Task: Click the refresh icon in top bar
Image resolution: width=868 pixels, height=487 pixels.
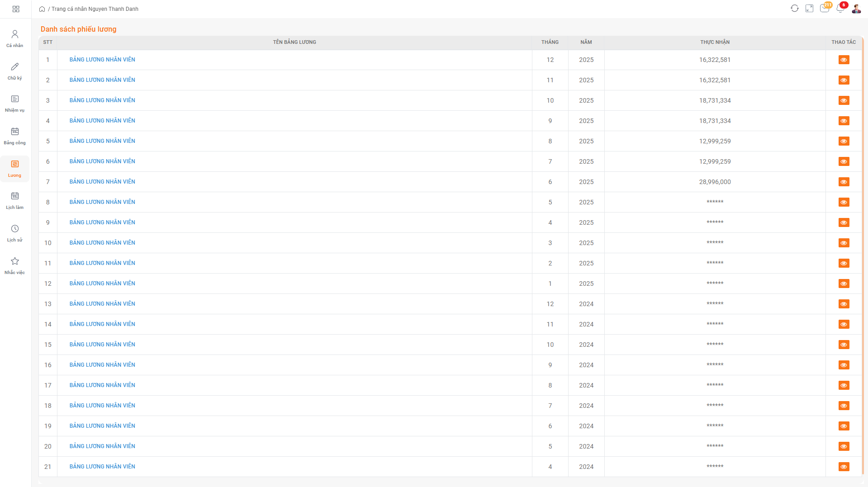Action: (x=794, y=9)
